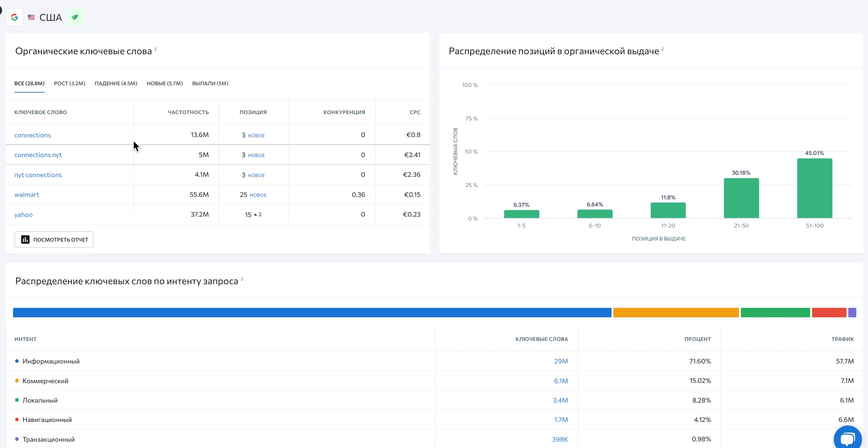868x448 pixels.
Task: Click info icon near интенту запроса heading
Action: pos(242,279)
